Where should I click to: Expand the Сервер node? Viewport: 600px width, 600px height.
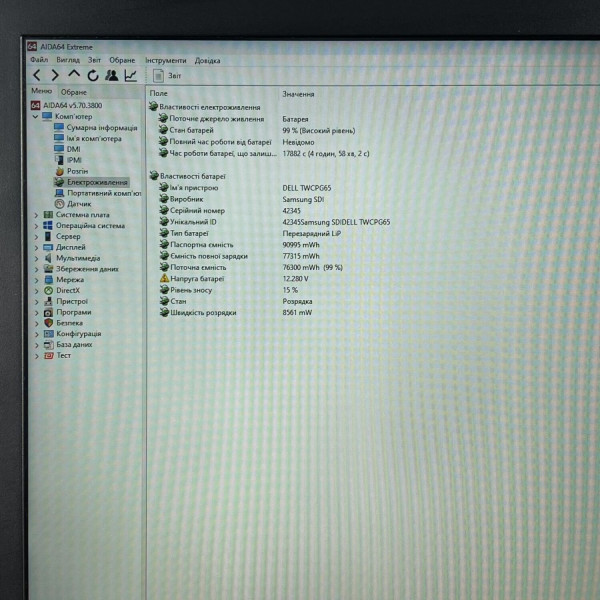click(36, 237)
